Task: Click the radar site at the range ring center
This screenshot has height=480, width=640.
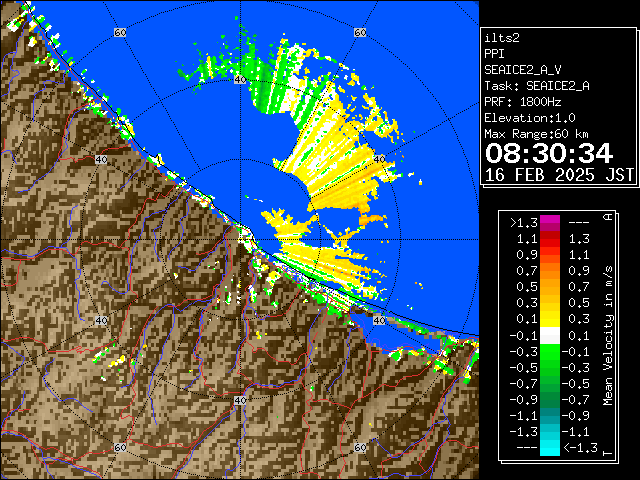Action: 240,240
